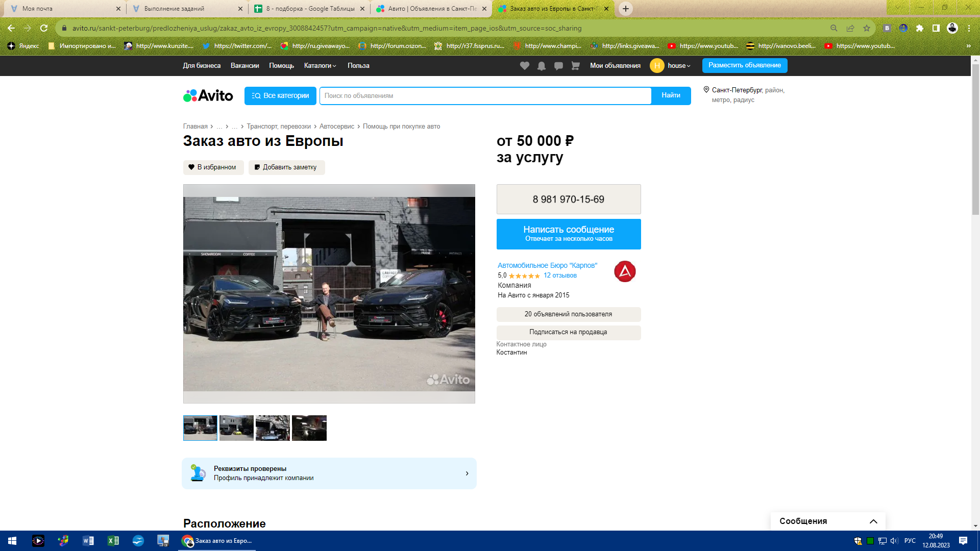The image size is (980, 551).
Task: Launch Microsoft Word from the taskbar
Action: [x=87, y=540]
